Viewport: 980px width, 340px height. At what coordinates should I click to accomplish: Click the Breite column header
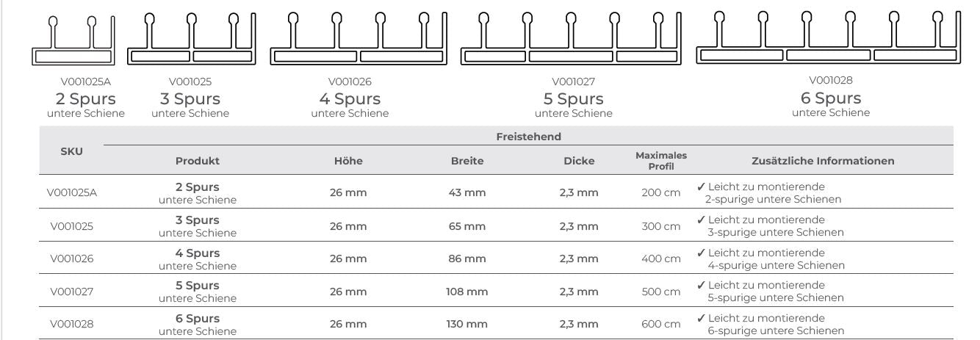[x=466, y=161]
